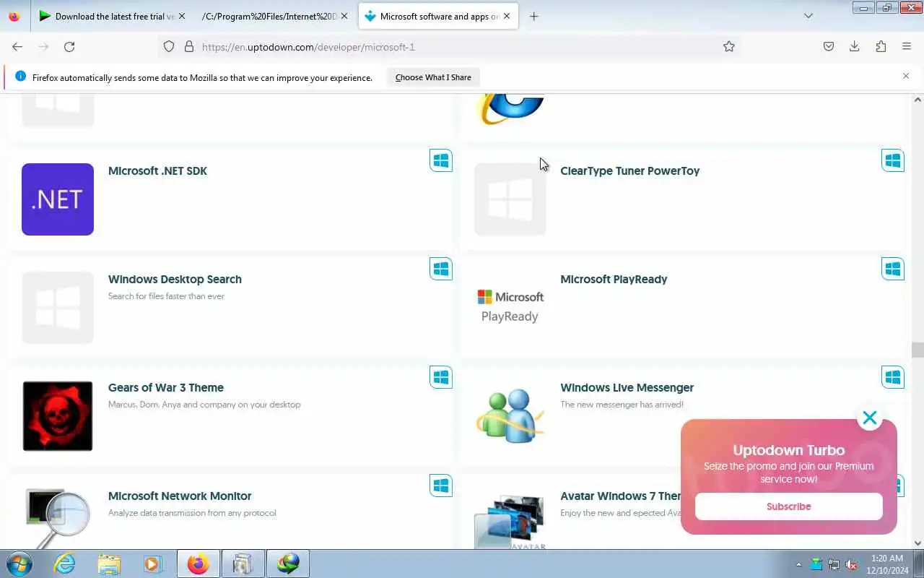Open Windows Media Player taskbar icon

(152, 564)
